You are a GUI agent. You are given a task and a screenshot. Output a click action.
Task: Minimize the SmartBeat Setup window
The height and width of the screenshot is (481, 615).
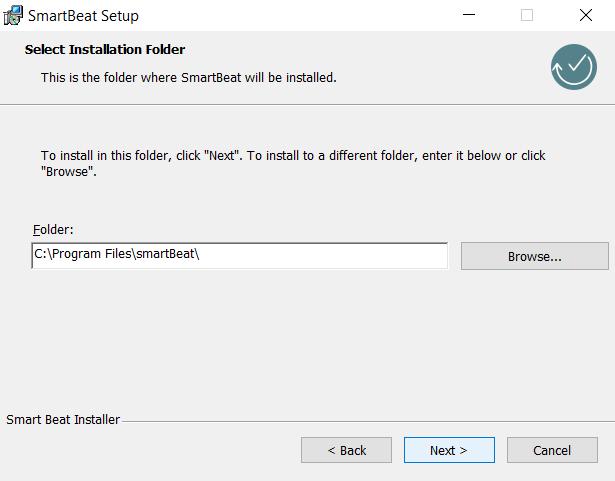pyautogui.click(x=469, y=15)
